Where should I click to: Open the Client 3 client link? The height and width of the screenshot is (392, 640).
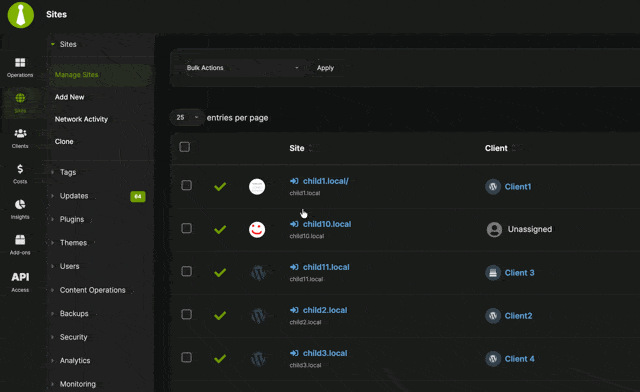click(x=520, y=273)
